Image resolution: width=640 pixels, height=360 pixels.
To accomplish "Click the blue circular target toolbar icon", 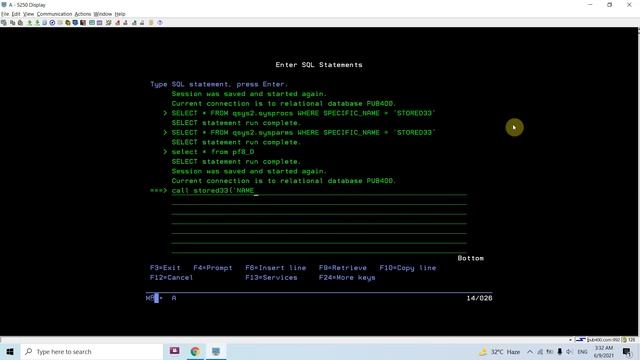I will tap(52, 23).
